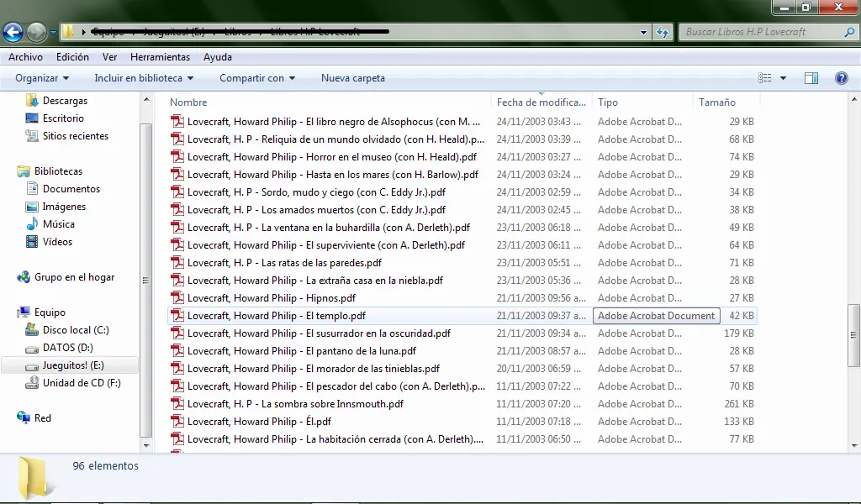Select file name El pescador del cabo
Viewport: 861px width, 504px height.
pyautogui.click(x=336, y=386)
